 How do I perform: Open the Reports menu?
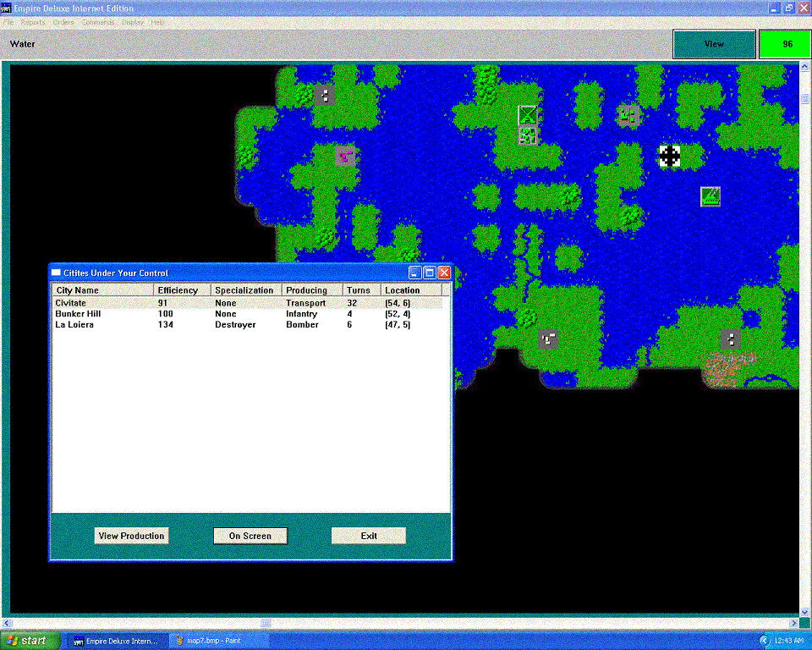[33, 22]
